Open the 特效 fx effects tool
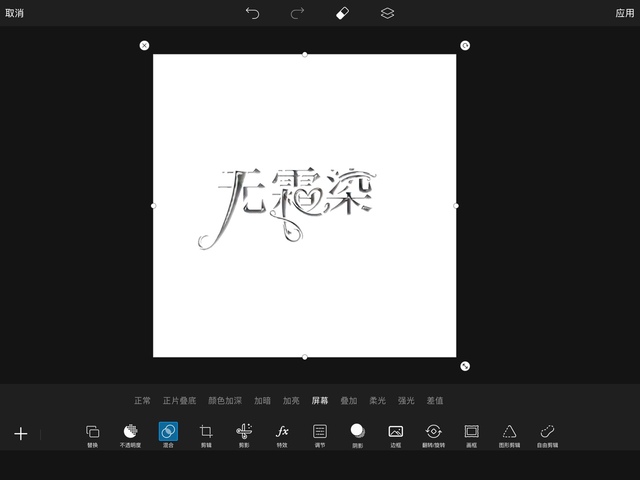This screenshot has height=480, width=640. (x=282, y=434)
